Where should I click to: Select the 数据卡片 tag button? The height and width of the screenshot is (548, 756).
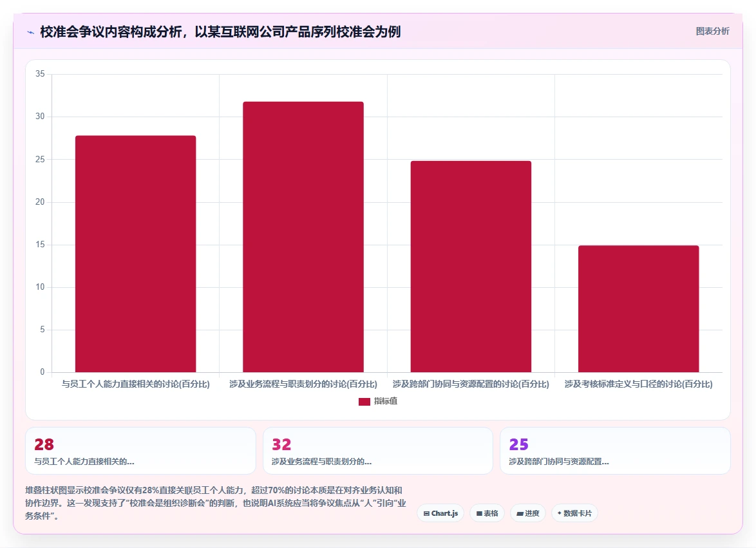pos(574,513)
